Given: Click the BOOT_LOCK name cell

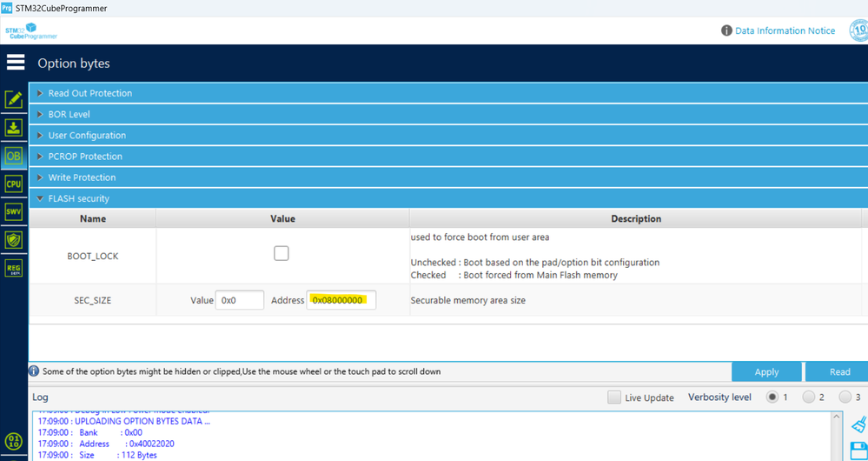Looking at the screenshot, I should click(x=92, y=256).
